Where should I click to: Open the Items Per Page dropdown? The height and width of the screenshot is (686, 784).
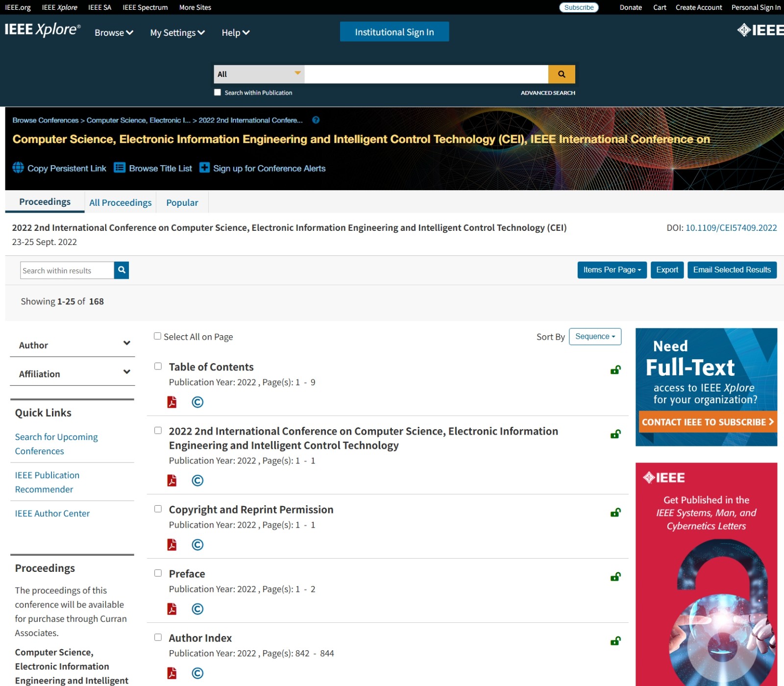(612, 270)
